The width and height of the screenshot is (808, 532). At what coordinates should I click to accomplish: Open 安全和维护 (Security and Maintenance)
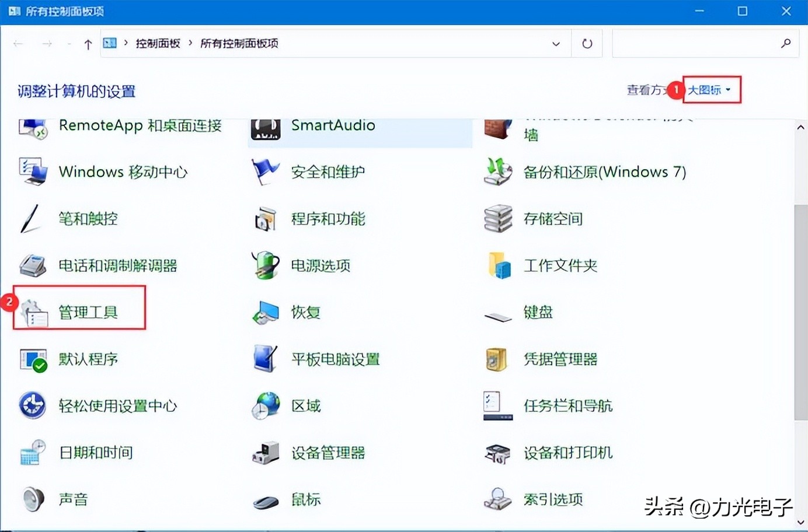pos(328,171)
